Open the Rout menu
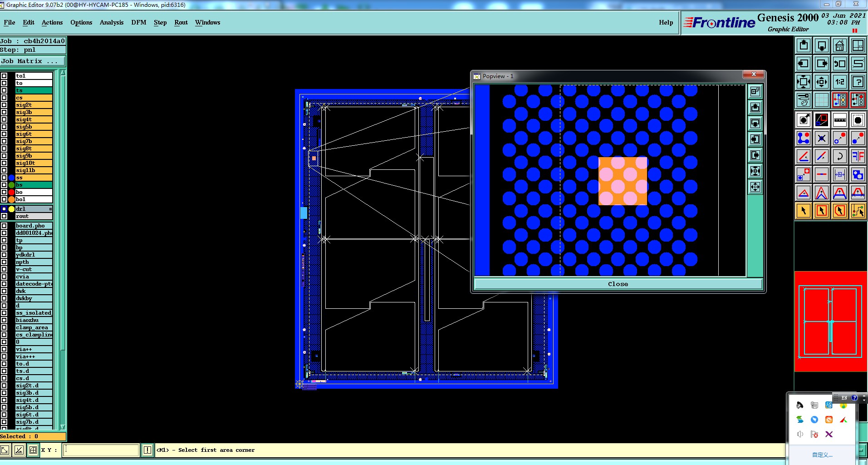Screen dimensions: 868x465 pos(181,22)
